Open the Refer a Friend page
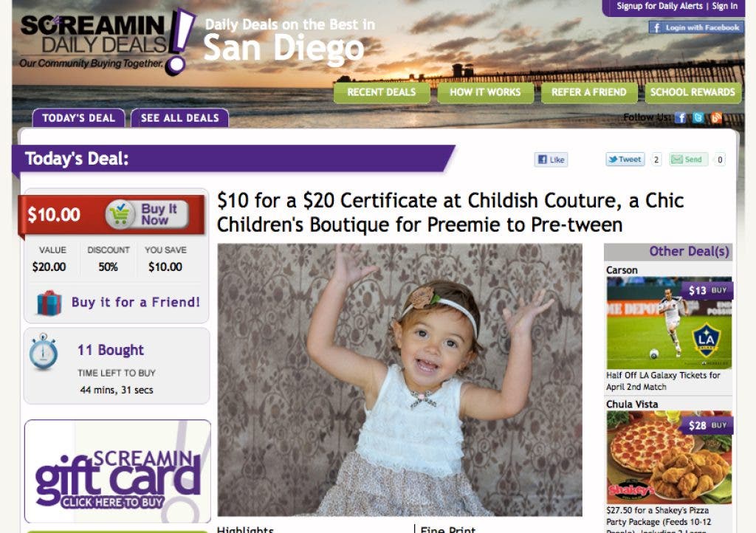The image size is (756, 533). point(589,92)
